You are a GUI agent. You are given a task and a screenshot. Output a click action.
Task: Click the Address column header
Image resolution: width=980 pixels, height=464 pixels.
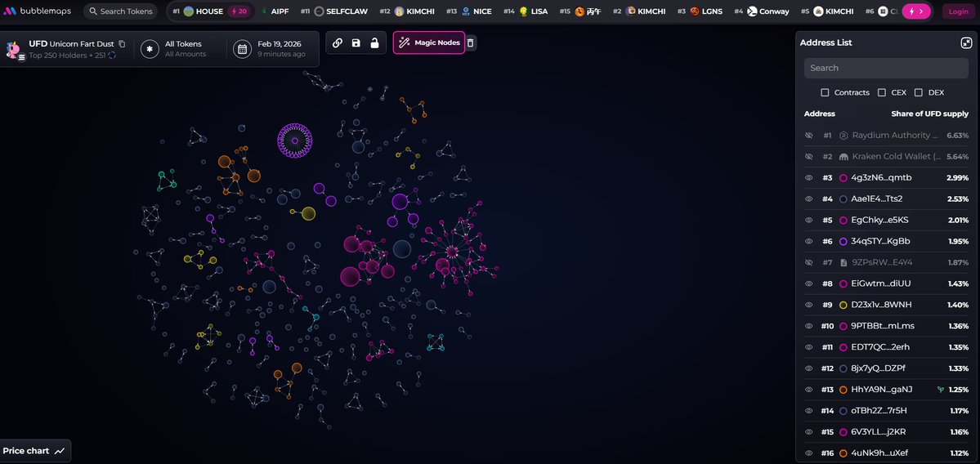tap(819, 114)
